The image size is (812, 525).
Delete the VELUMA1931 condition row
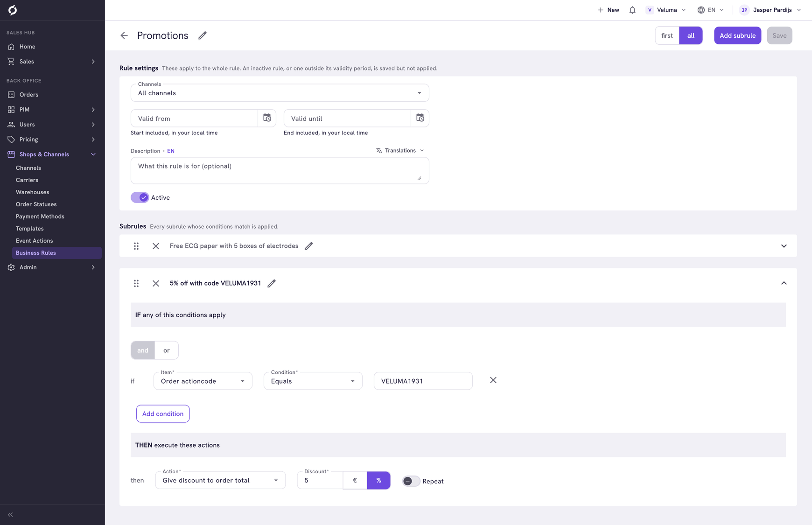pyautogui.click(x=493, y=380)
